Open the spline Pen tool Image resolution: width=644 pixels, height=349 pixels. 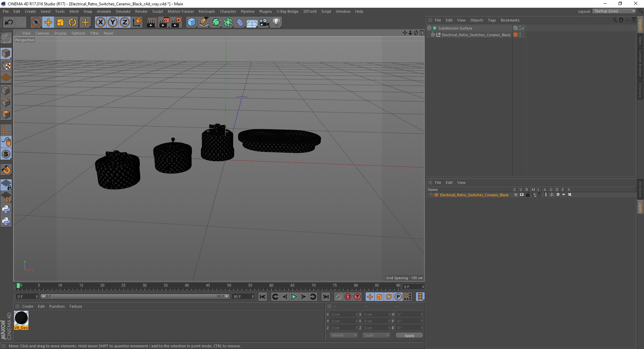204,22
